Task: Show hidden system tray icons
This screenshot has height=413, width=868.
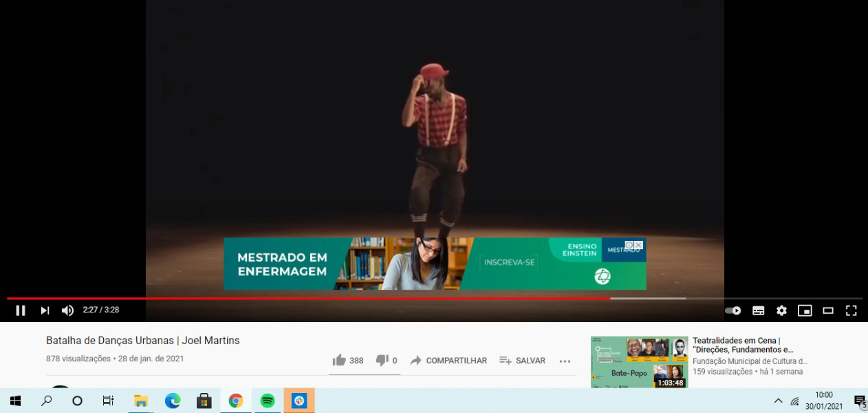Action: 778,401
